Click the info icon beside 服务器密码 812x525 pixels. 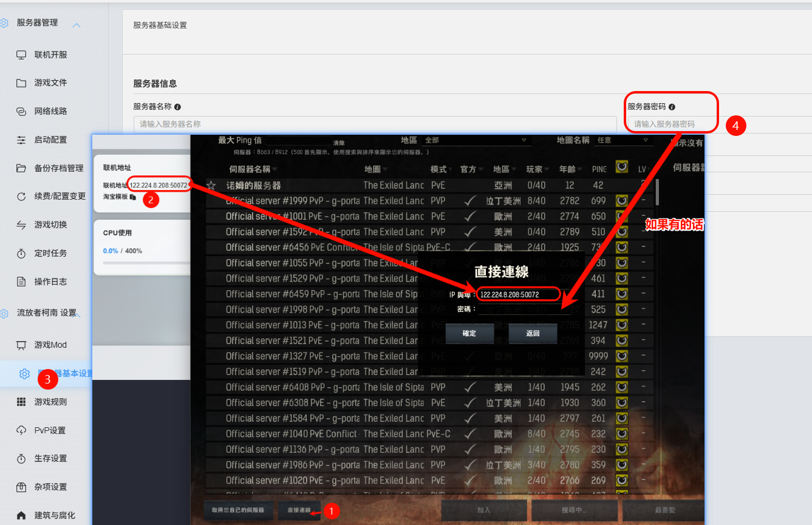point(672,107)
